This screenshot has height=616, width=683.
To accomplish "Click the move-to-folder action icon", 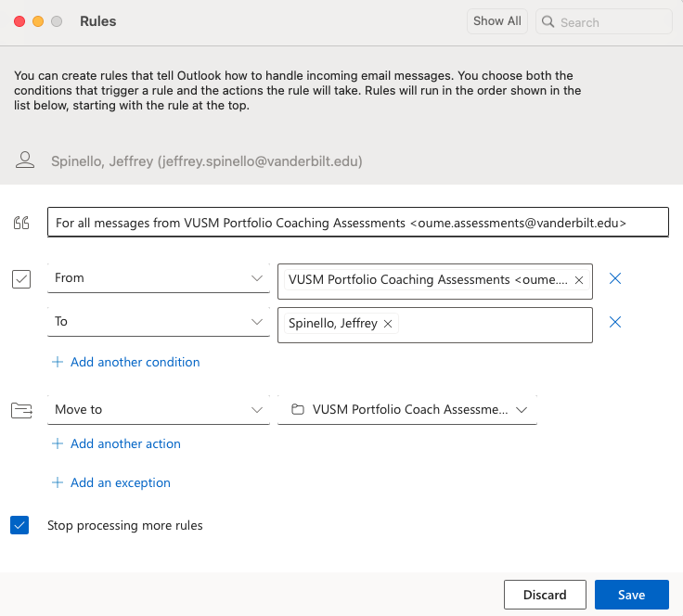I will (21, 410).
